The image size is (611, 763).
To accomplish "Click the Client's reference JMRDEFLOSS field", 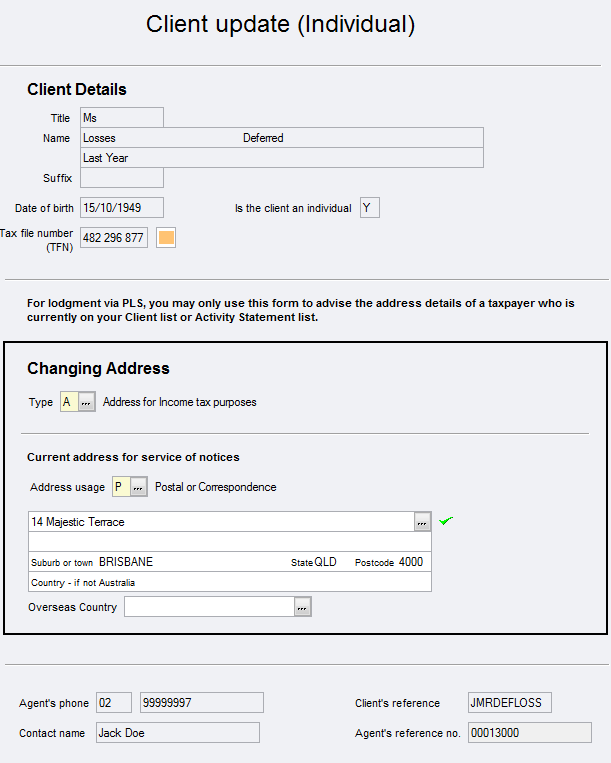I will coord(509,703).
